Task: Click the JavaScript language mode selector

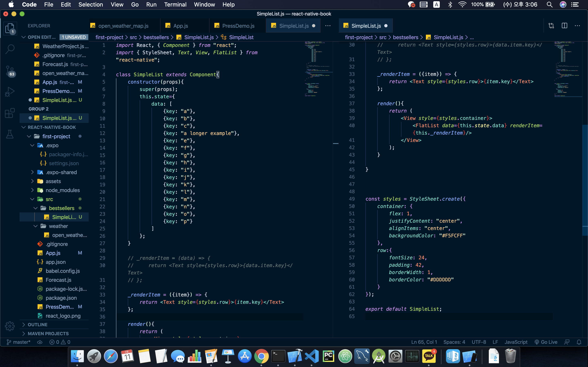Action: (x=516, y=342)
